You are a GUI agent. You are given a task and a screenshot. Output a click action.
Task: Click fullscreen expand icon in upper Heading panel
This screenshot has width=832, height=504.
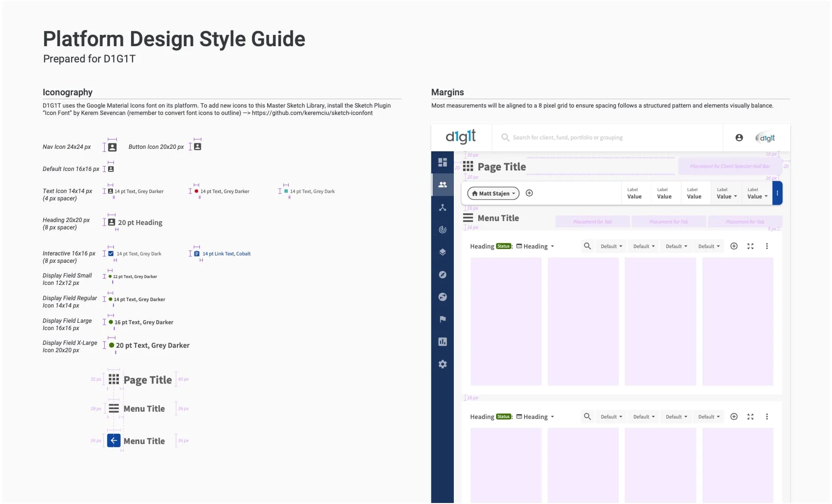pyautogui.click(x=750, y=246)
